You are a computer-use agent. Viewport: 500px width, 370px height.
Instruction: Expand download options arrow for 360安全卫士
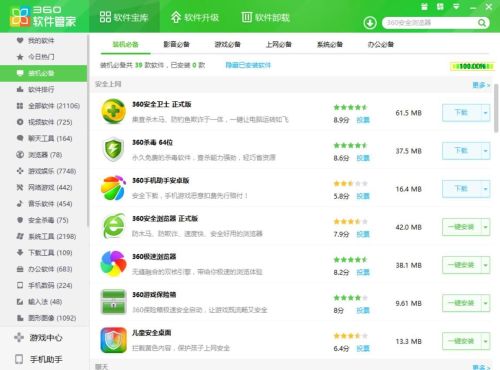pos(486,113)
